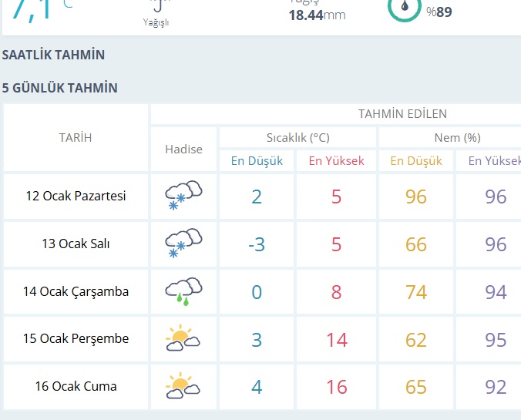This screenshot has width=521, height=420.
Task: Click the snow icon for 12 Ocak Pazartesi
Action: click(183, 196)
